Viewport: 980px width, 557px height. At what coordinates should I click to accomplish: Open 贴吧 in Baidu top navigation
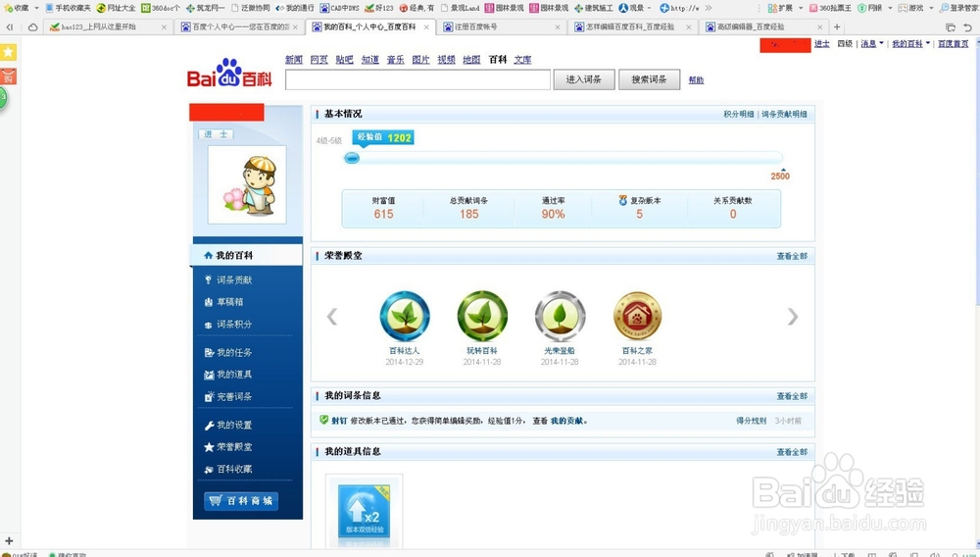point(344,60)
